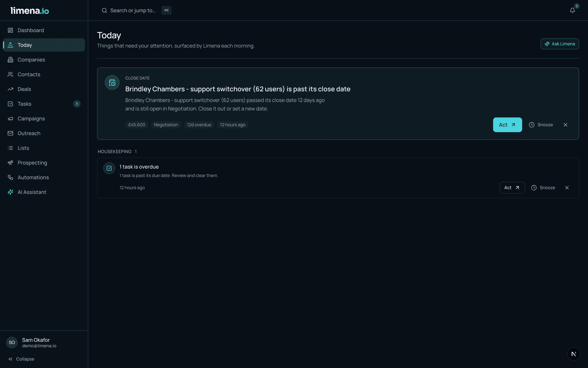The width and height of the screenshot is (588, 368).
Task: Click the ⌘K shortcut badge
Action: tap(166, 10)
